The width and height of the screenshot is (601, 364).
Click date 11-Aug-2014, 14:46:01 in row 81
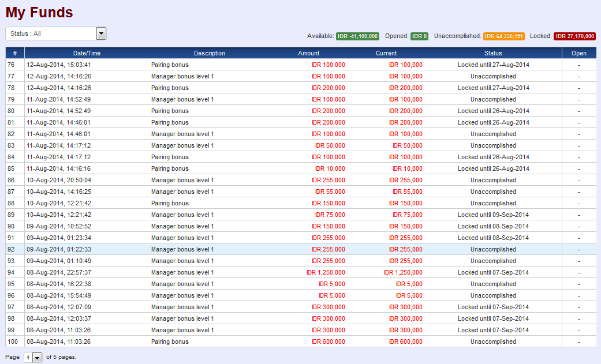[x=59, y=122]
